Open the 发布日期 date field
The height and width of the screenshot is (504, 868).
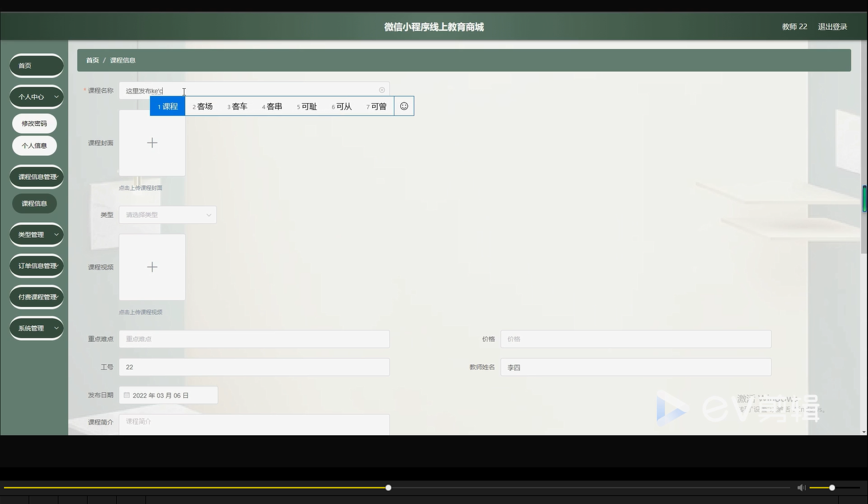point(168,395)
